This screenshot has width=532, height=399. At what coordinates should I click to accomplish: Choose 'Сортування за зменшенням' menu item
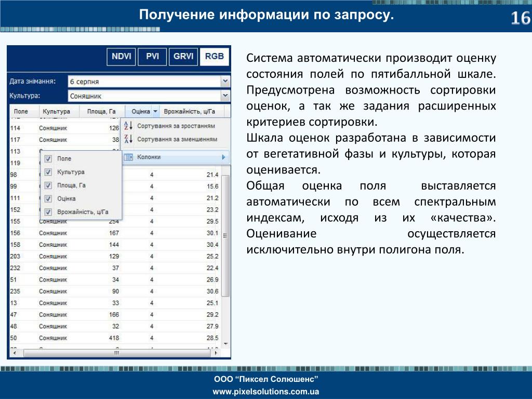click(x=176, y=139)
